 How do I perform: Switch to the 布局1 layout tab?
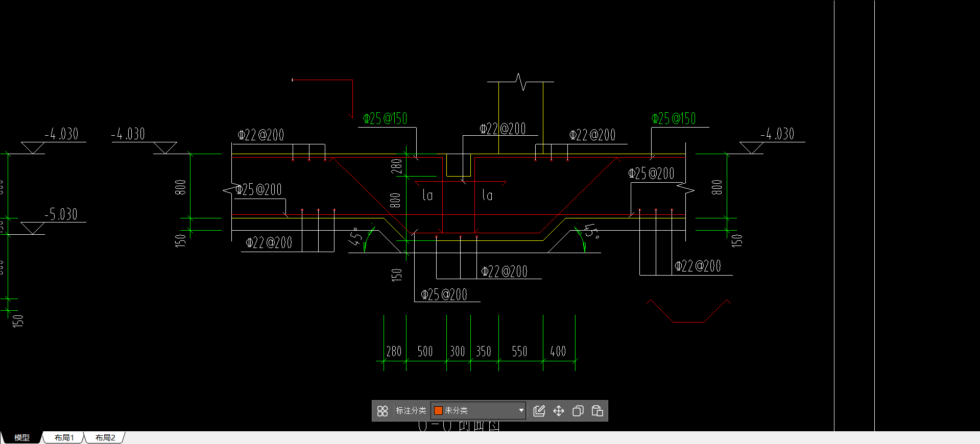(64, 437)
